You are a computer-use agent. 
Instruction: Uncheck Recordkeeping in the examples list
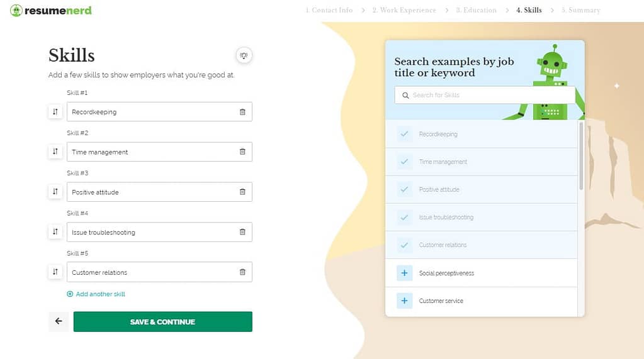[x=404, y=134]
